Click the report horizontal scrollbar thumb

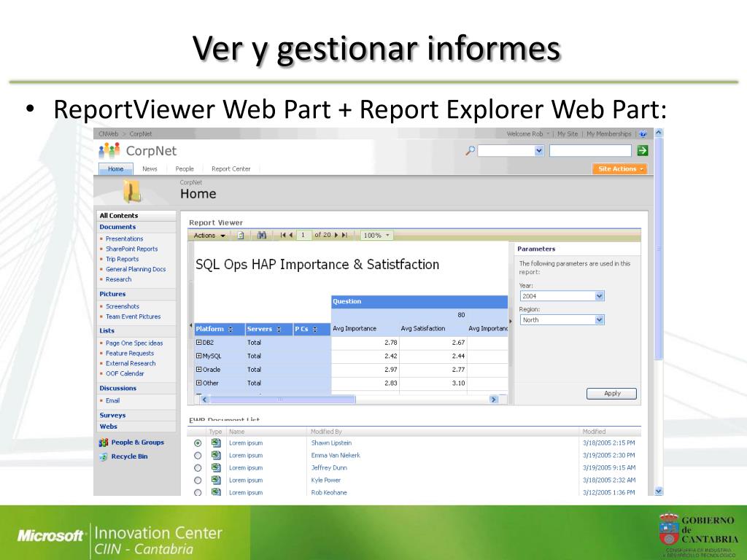(282, 400)
